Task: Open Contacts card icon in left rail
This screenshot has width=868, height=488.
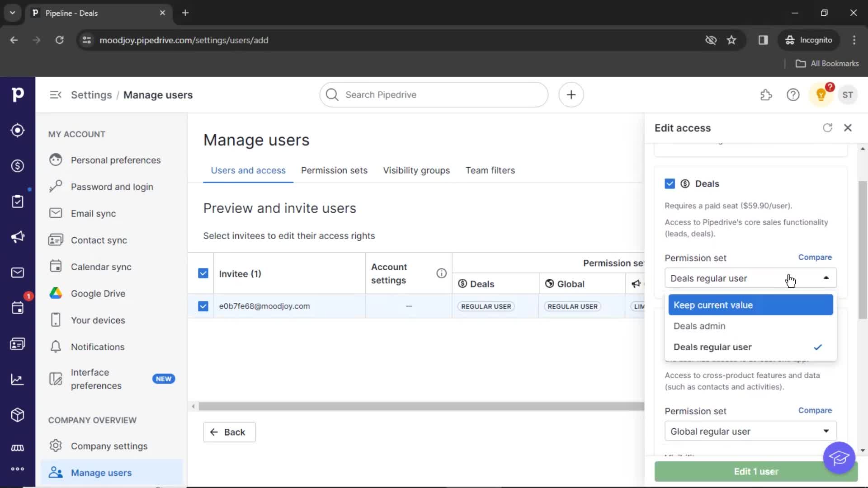Action: (17, 344)
